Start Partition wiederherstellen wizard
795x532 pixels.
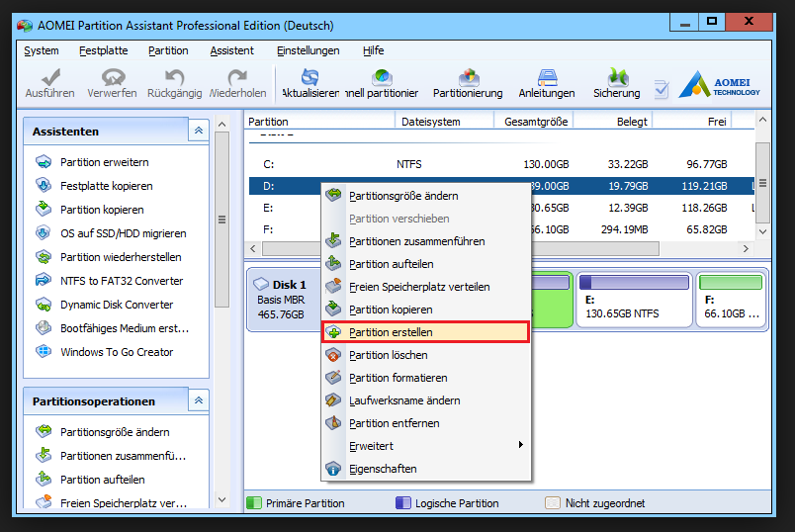pyautogui.click(x=121, y=257)
